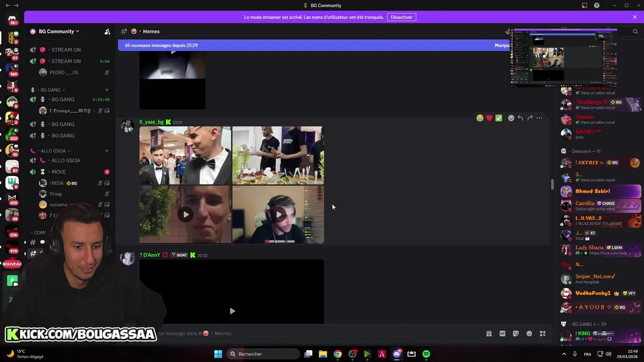Viewport: 644px width, 362px height.
Task: Open Discord help icon in title bar
Action: 597,6
